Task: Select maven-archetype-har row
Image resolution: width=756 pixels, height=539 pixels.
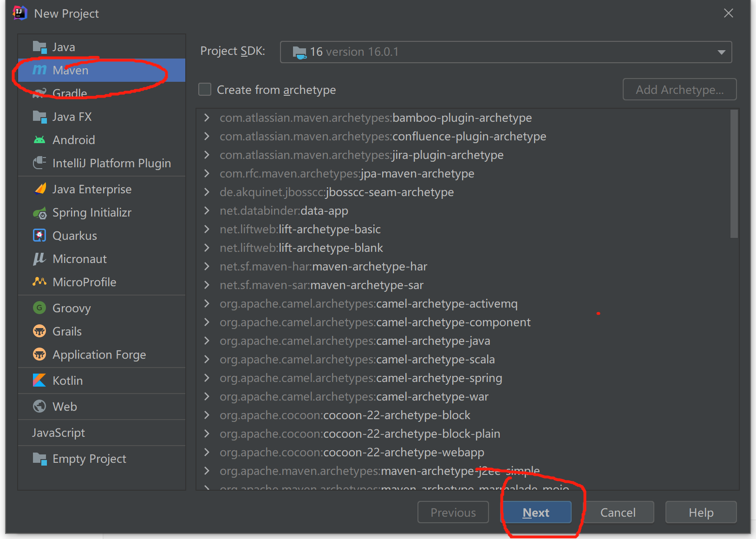Action: [x=463, y=266]
